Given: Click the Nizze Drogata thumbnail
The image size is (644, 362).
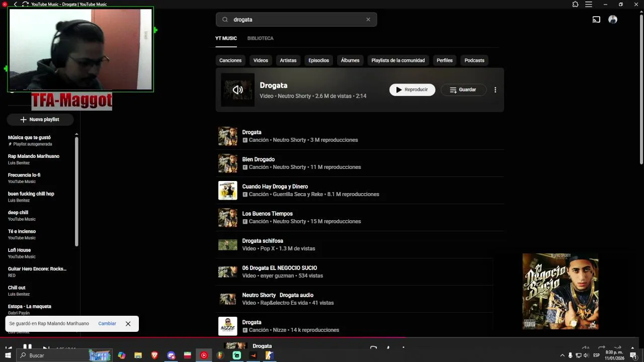Looking at the screenshot, I should pyautogui.click(x=227, y=326).
